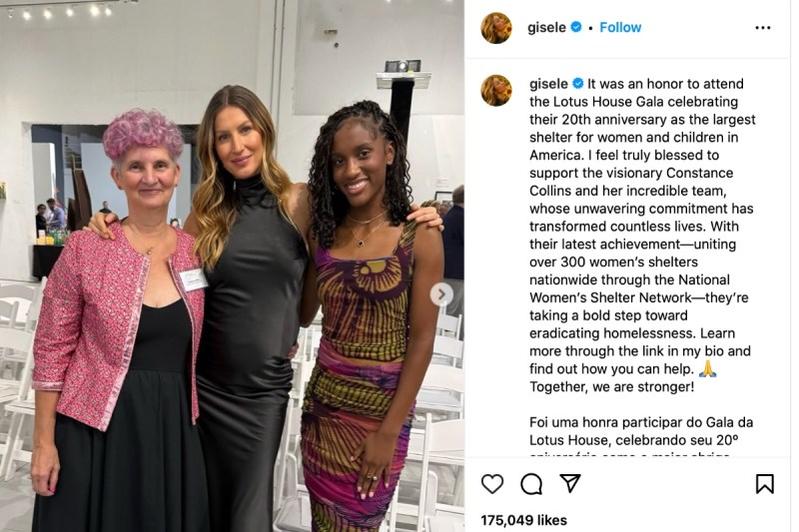Click the name tag on the pink jacket
Viewport: 799px width, 532px height.
pos(193,280)
